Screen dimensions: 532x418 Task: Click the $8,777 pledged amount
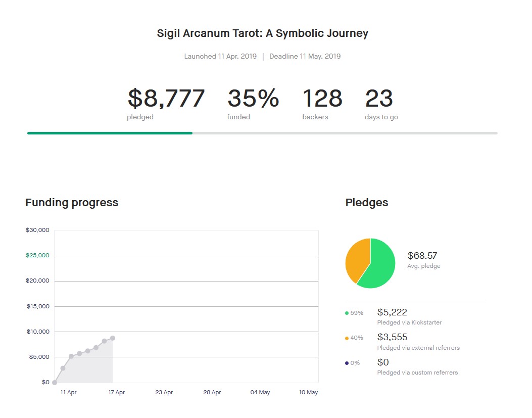point(166,99)
